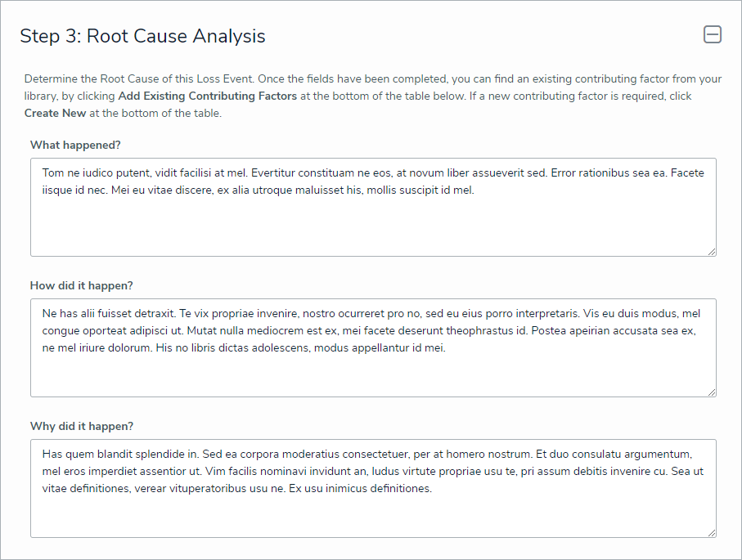Click the How did it happen? label

tap(81, 286)
